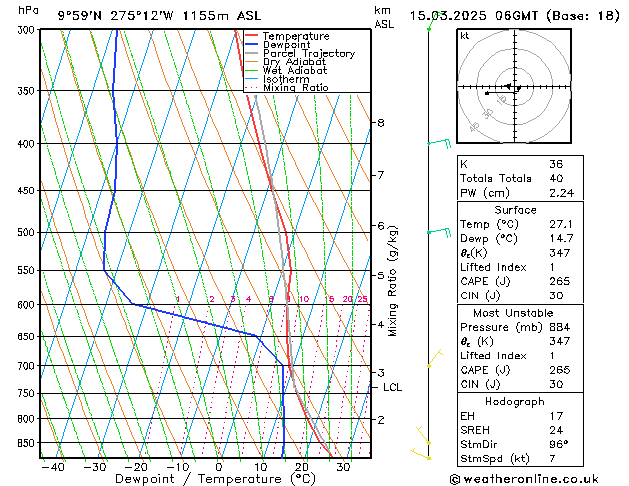
Task: Click the 'PW (cm)' value 2.24
Action: pos(562,193)
